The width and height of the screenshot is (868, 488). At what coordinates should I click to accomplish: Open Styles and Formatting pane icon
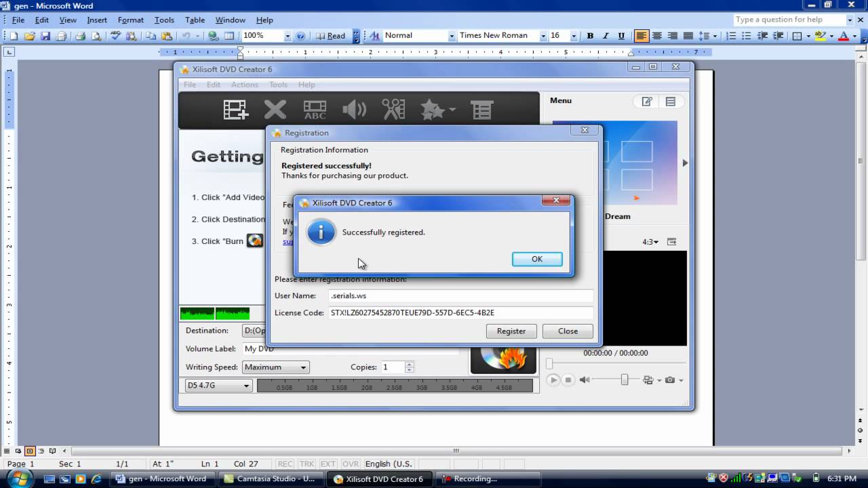pos(375,36)
